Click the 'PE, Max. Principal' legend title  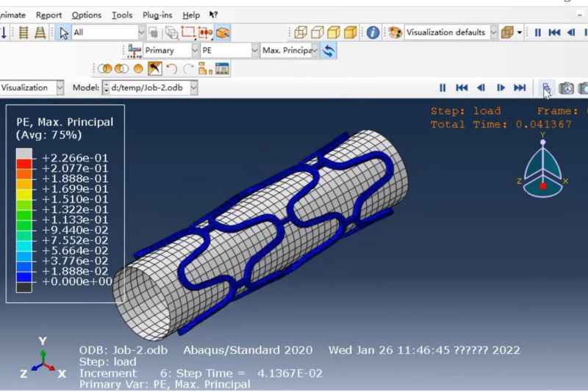click(65, 122)
